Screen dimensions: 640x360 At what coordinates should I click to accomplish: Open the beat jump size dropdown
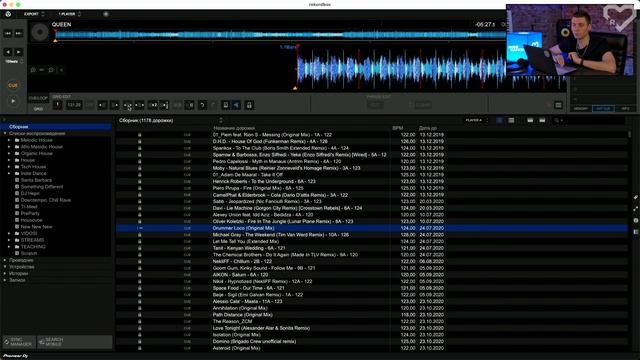[x=13, y=62]
